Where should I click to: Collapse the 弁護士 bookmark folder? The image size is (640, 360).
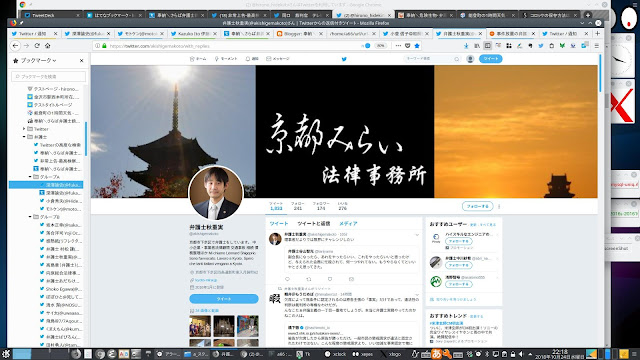[x=24, y=137]
